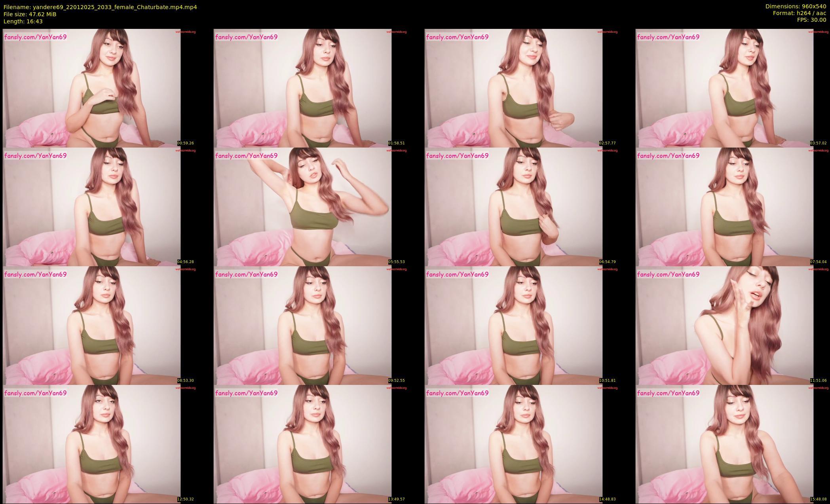This screenshot has height=504, width=830.
Task: Click the 'File size: 47.62 MiB' text
Action: click(x=30, y=14)
